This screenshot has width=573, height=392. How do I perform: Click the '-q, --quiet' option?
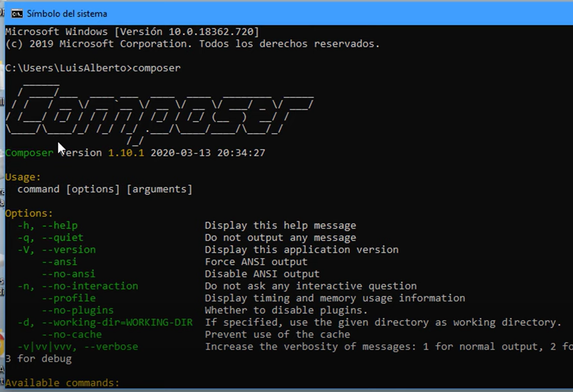tap(51, 237)
